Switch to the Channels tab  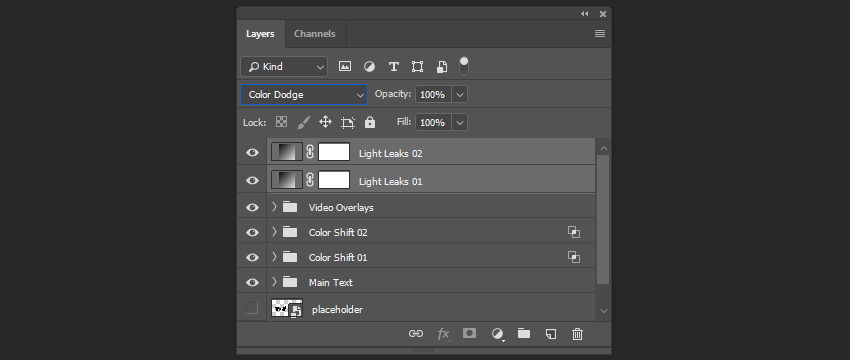[x=314, y=34]
